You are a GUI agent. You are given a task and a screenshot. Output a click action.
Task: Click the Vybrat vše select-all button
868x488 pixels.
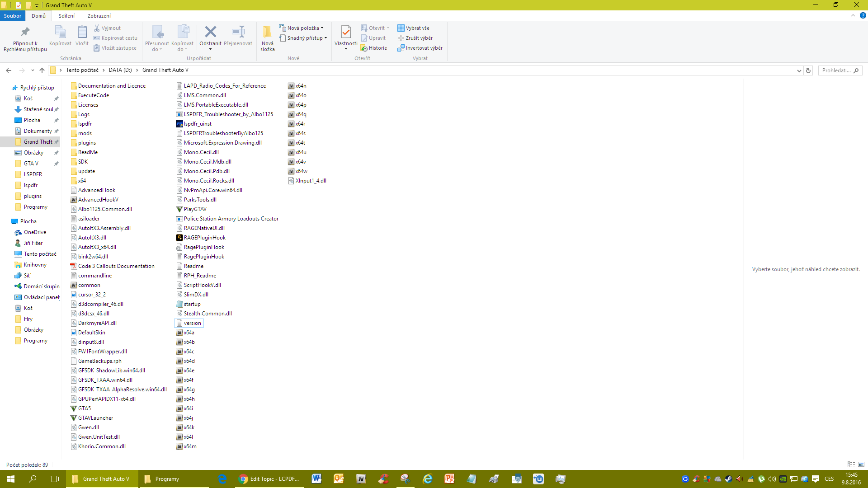click(x=414, y=28)
